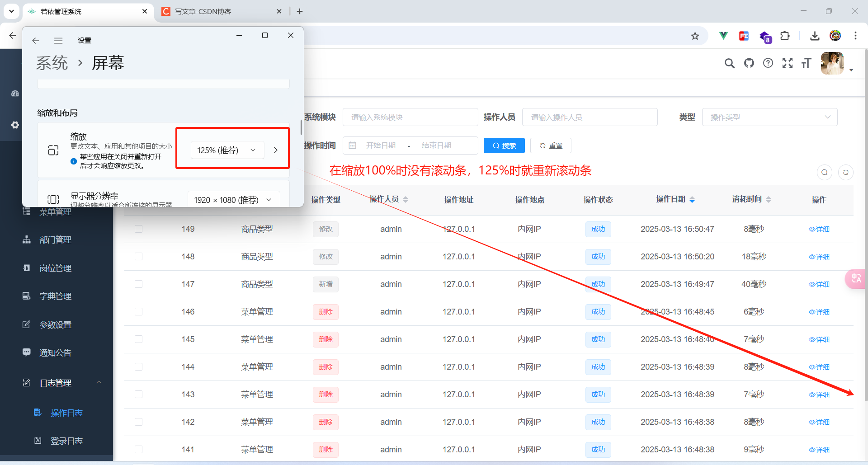Open 参数设置 in sidebar
The width and height of the screenshot is (868, 465).
pos(57,324)
